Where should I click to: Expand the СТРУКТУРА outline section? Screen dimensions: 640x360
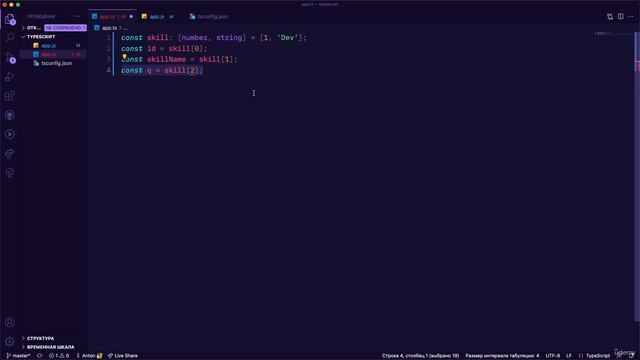(40, 338)
